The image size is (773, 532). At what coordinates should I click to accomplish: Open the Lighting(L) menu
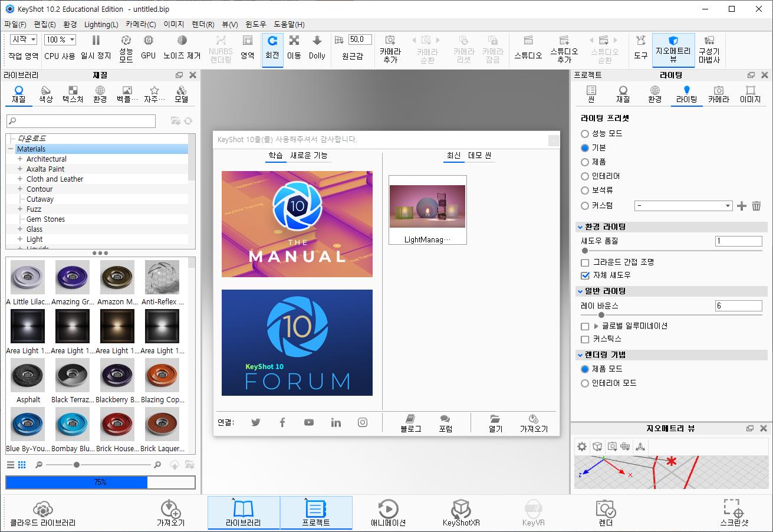pos(101,24)
